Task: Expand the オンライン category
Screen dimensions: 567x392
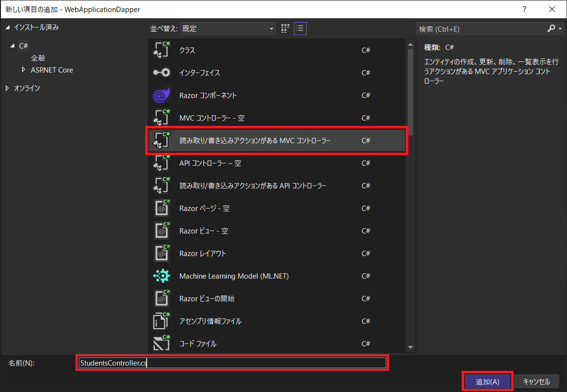Action: [x=7, y=88]
